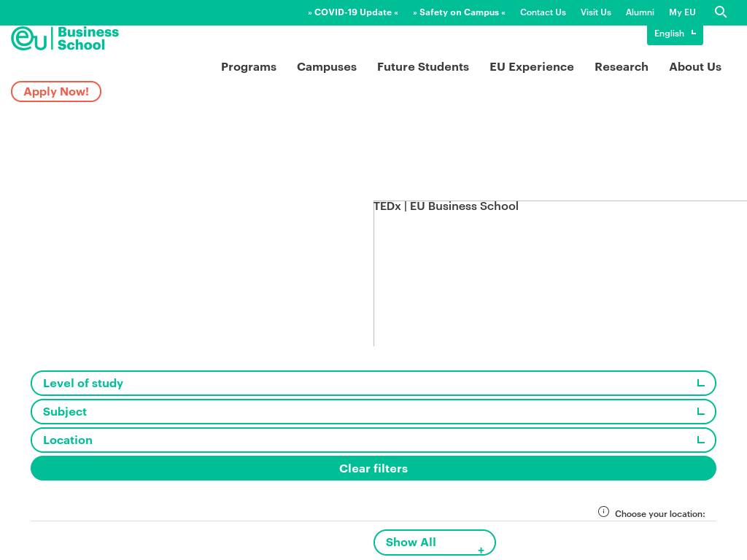Open the Future Students menu

coord(423,67)
